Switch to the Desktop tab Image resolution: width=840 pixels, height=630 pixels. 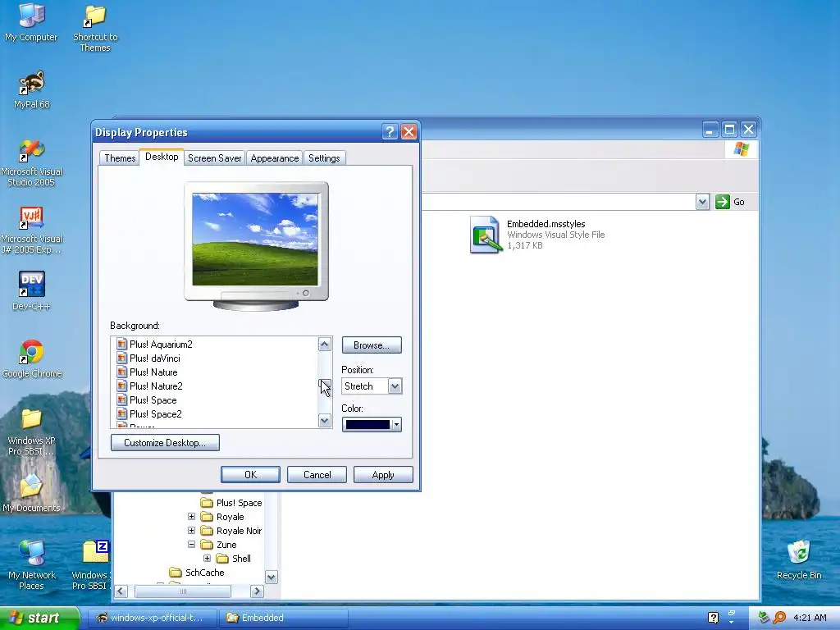(x=162, y=157)
